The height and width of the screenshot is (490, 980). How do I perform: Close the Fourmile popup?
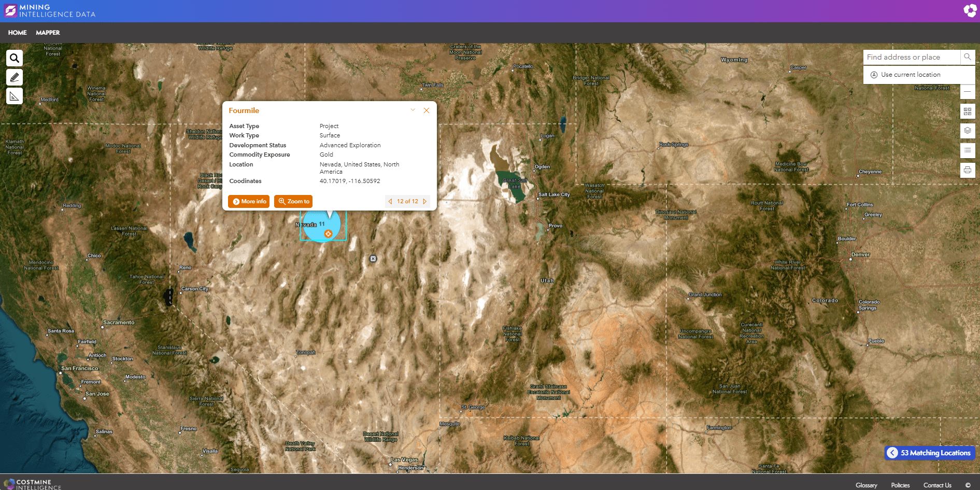tap(427, 110)
